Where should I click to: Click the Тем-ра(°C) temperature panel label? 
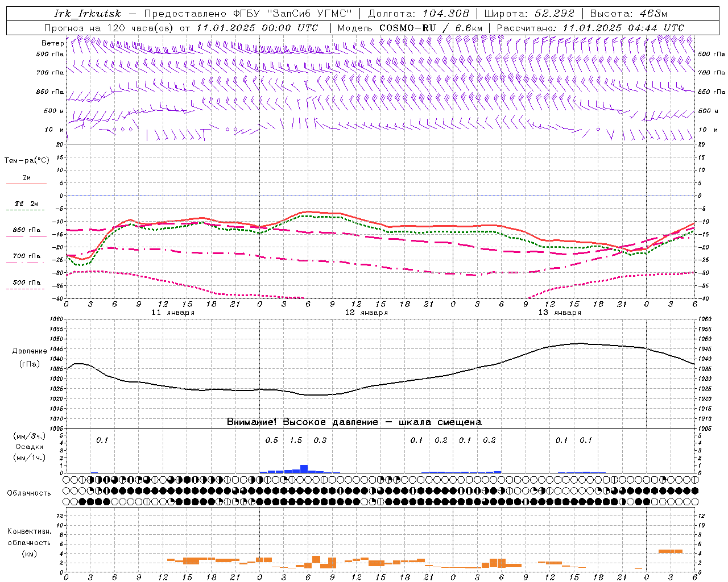[27, 161]
